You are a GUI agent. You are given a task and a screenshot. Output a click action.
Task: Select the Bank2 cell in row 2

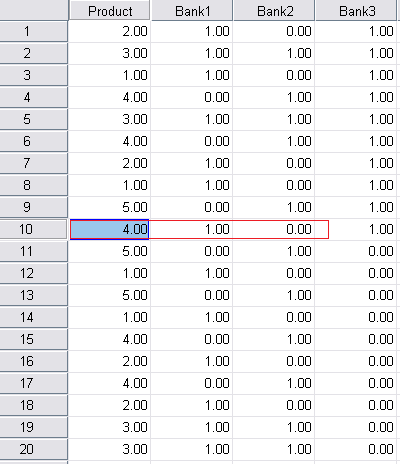click(274, 53)
